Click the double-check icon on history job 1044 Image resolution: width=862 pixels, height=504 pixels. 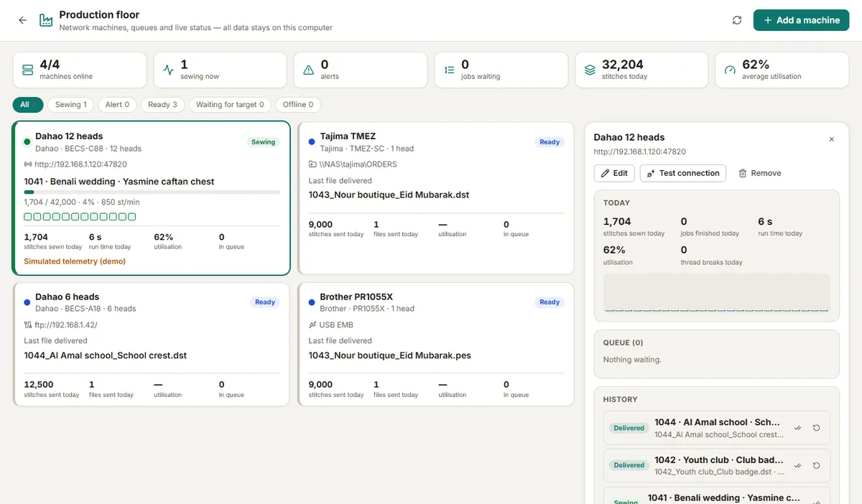pos(797,428)
